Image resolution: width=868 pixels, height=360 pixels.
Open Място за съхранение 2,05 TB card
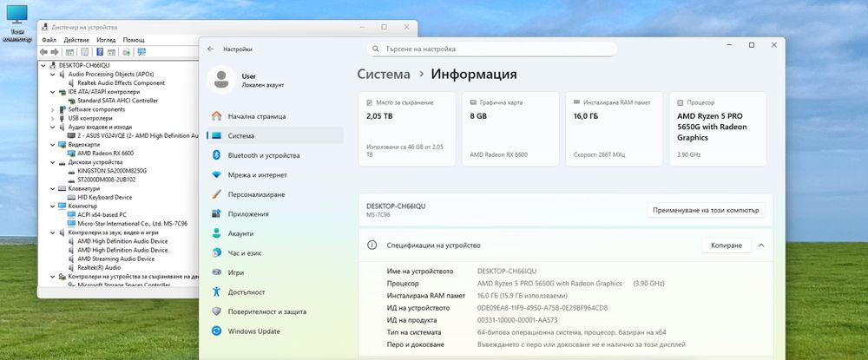[407, 129]
